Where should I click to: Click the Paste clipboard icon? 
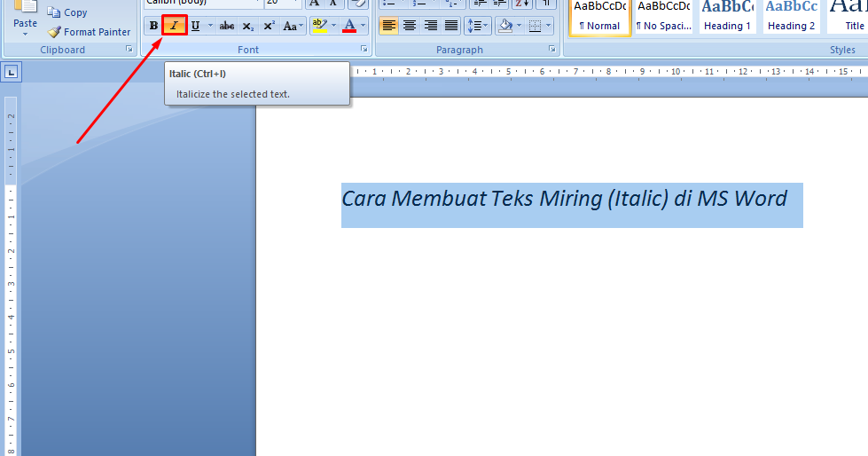pos(25,8)
